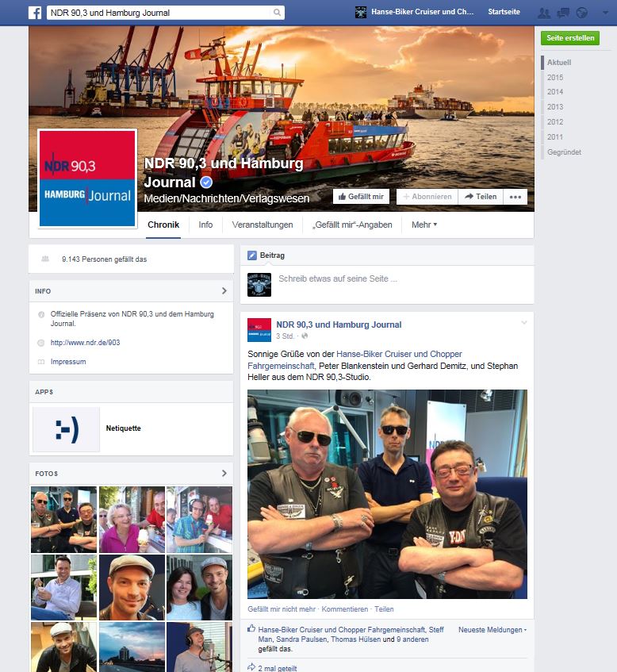
Task: Jump to 2012 in timeline
Action: [555, 121]
